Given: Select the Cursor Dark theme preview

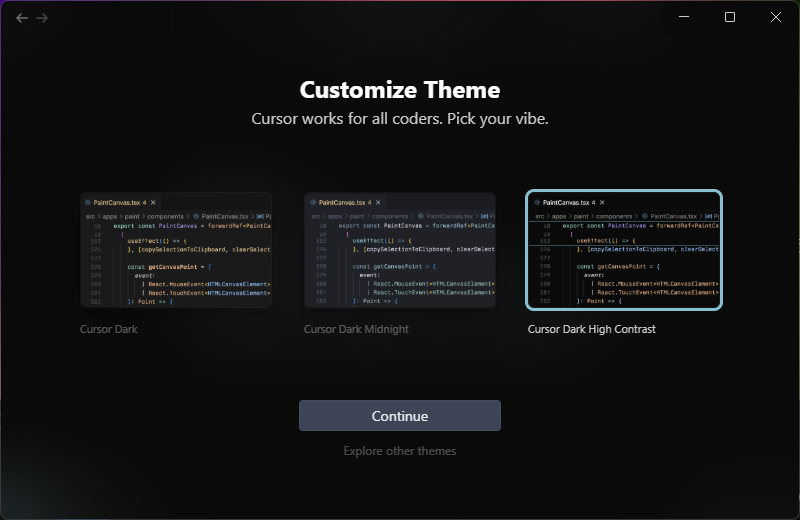Looking at the screenshot, I should 176,250.
